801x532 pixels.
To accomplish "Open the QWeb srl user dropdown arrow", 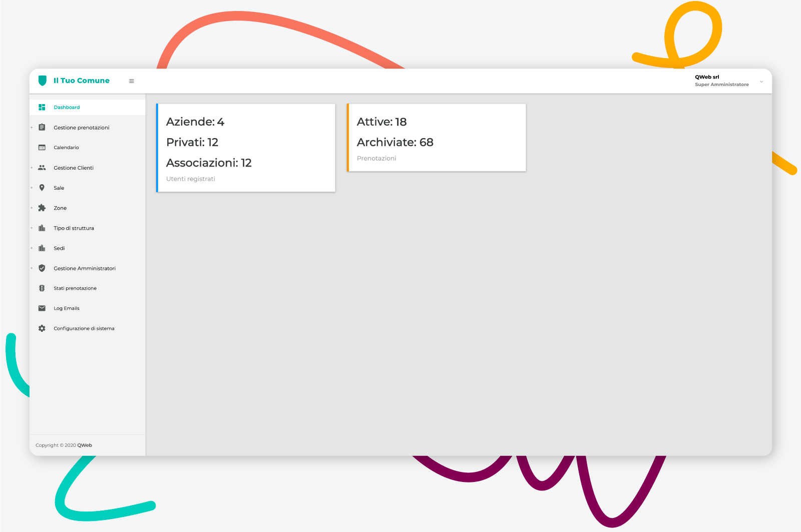I will [761, 82].
